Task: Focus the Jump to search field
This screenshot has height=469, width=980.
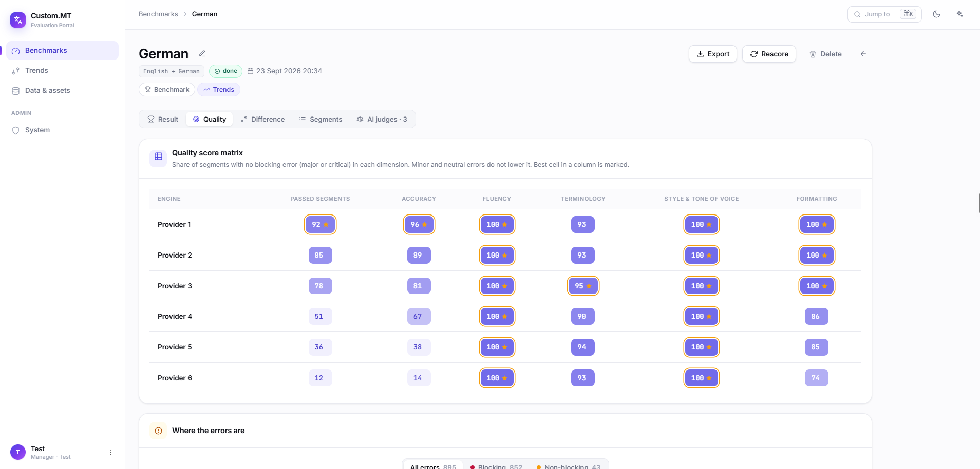Action: point(884,14)
